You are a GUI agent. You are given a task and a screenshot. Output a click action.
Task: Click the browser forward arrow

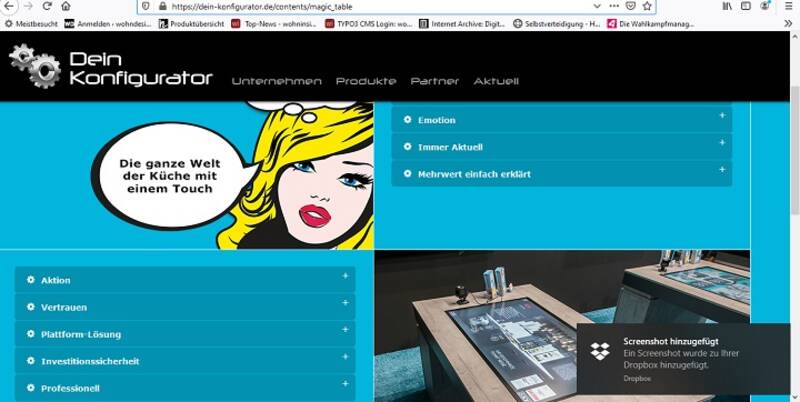28,6
